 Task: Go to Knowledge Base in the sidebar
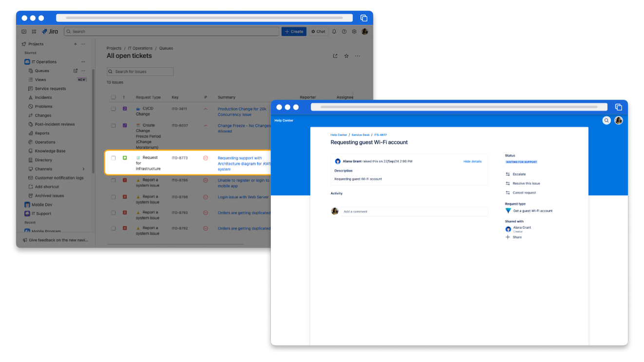pyautogui.click(x=50, y=151)
